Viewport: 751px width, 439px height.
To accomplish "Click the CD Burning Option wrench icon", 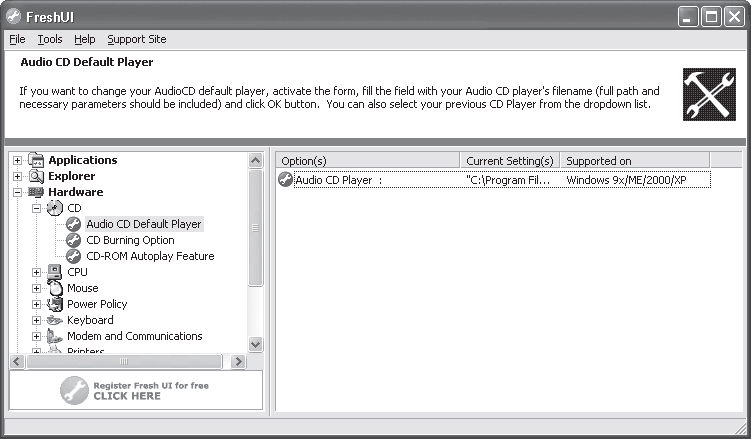I will pos(73,240).
